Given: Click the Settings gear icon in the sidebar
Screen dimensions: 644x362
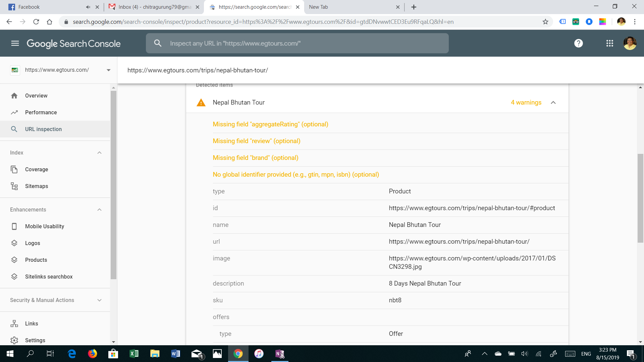Looking at the screenshot, I should (14, 340).
